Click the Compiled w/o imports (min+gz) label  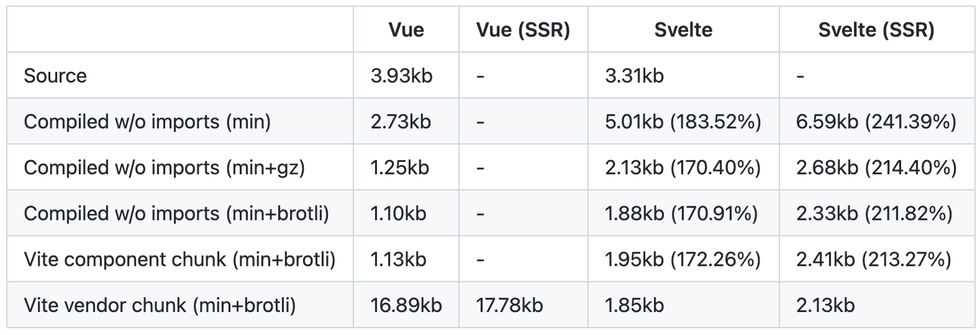click(165, 168)
